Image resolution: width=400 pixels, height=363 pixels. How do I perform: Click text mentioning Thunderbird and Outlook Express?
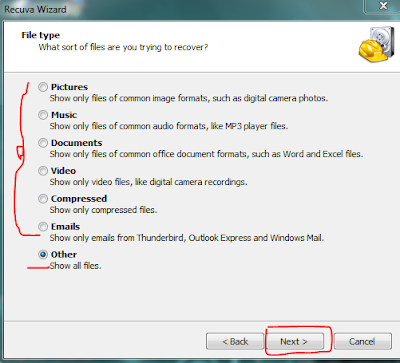pyautogui.click(x=187, y=238)
